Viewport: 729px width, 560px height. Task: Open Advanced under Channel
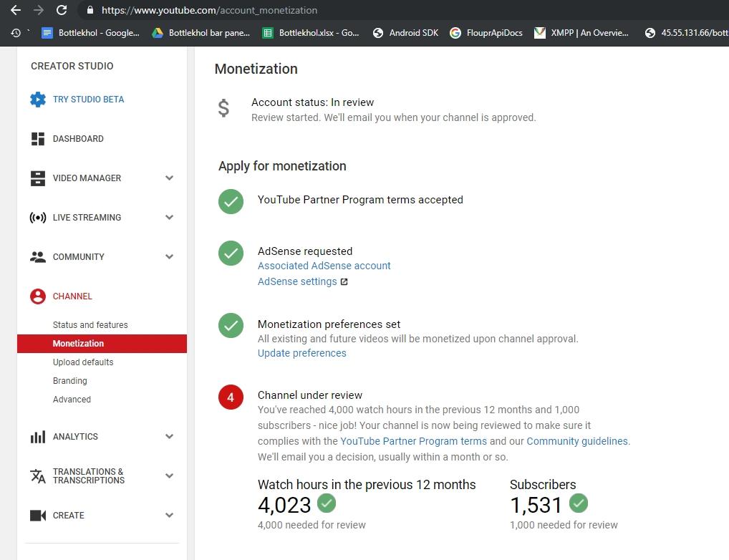pos(72,399)
